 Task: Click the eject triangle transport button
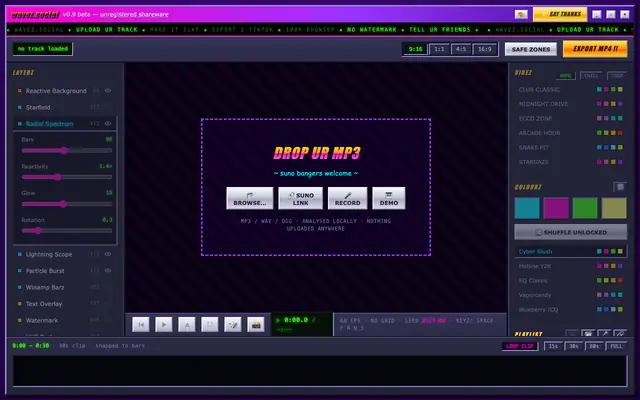pos(187,324)
